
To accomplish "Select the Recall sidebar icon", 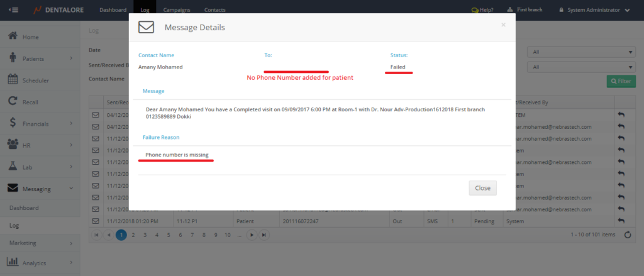I will click(x=13, y=101).
